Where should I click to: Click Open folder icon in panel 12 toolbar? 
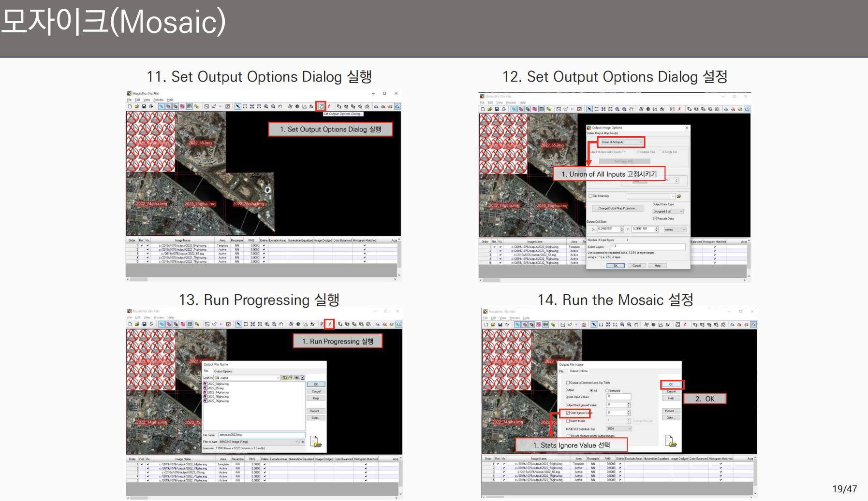[x=490, y=109]
